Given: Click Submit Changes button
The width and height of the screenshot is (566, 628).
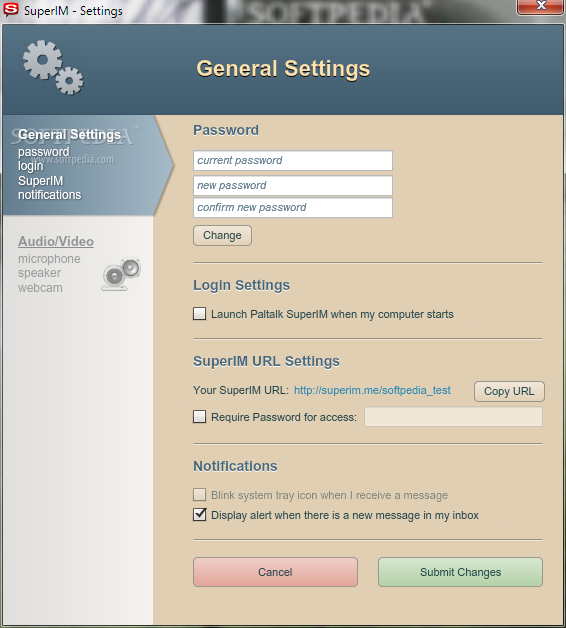Looking at the screenshot, I should [460, 572].
